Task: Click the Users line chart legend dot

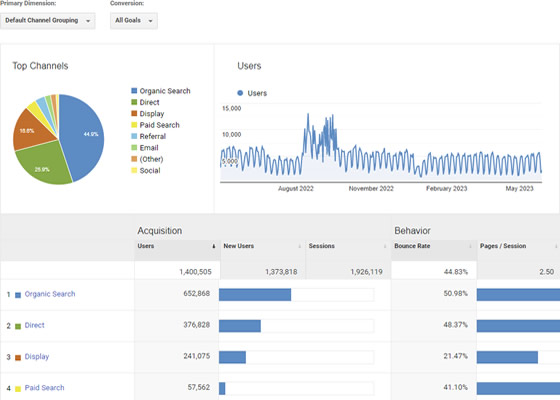Action: (240, 93)
